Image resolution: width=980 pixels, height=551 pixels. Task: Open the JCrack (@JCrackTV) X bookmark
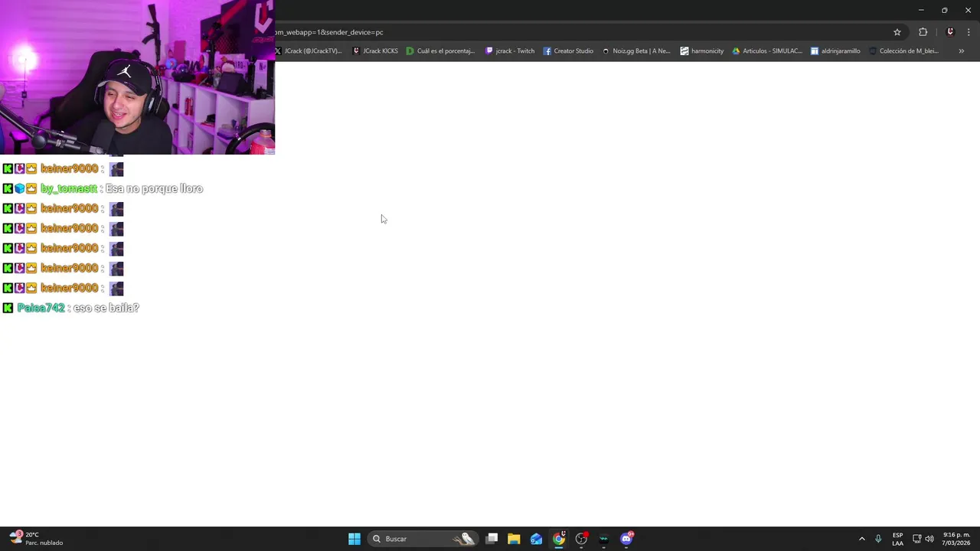308,51
